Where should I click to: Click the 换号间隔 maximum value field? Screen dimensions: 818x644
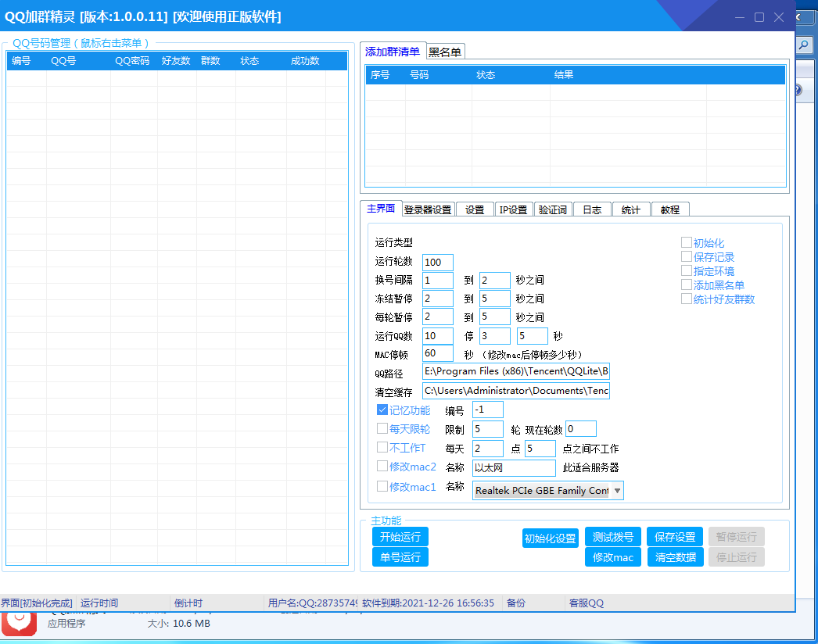point(494,281)
